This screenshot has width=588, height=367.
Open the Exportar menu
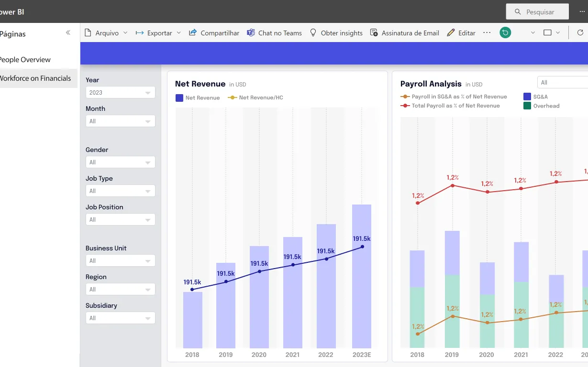pos(158,33)
